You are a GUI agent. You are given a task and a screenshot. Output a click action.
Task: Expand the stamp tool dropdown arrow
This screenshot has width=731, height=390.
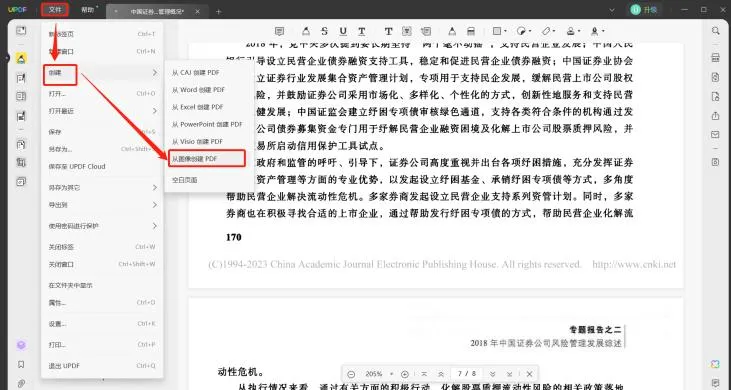click(x=579, y=31)
